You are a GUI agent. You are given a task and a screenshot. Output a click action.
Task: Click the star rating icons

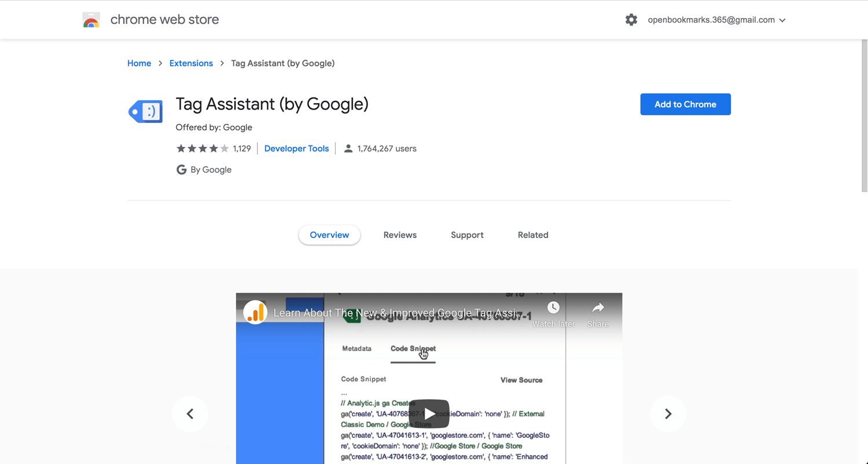203,149
